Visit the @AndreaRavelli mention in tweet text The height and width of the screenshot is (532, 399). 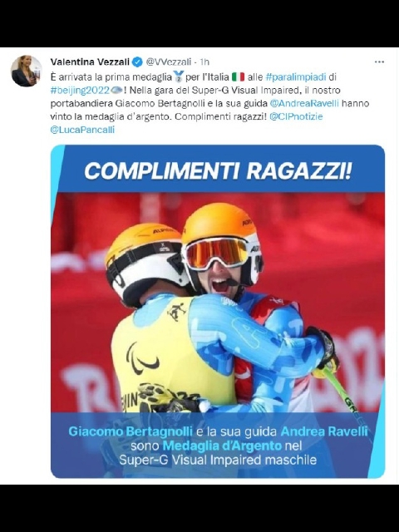pos(304,103)
